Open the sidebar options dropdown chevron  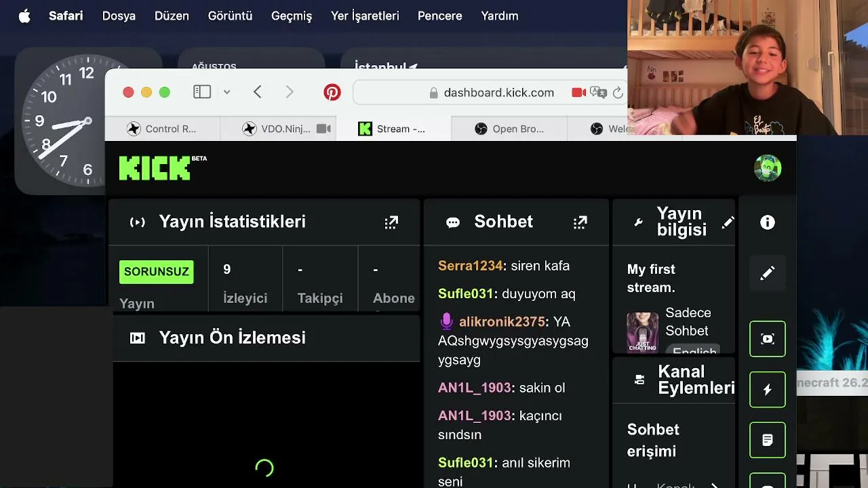[x=226, y=92]
